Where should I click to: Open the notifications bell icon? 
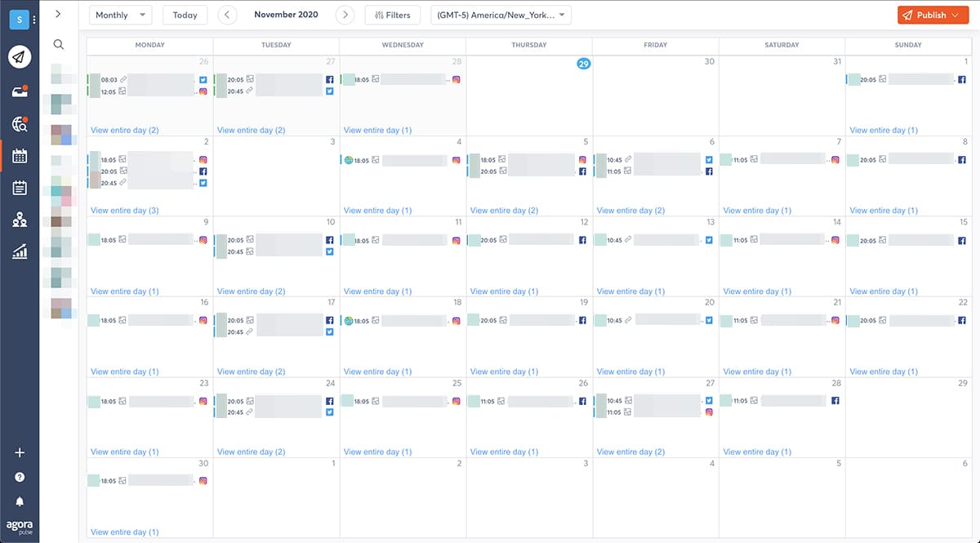coord(20,501)
